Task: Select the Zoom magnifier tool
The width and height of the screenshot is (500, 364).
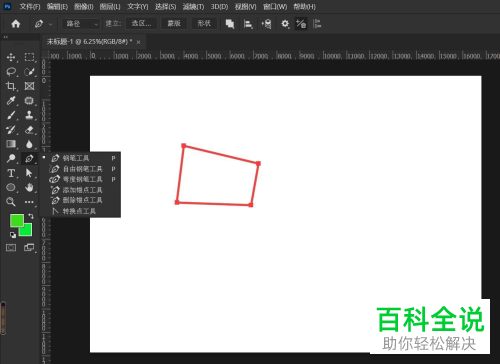Action: pyautogui.click(x=11, y=202)
